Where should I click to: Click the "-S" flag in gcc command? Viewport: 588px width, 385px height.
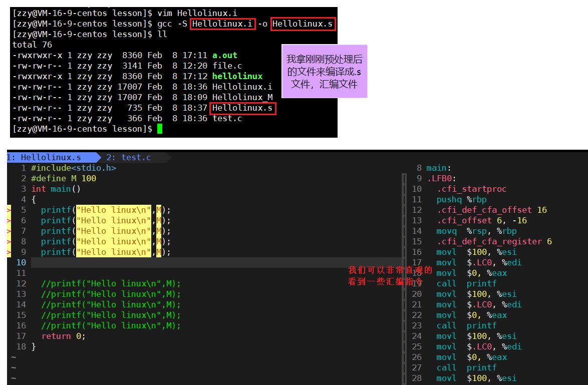182,24
